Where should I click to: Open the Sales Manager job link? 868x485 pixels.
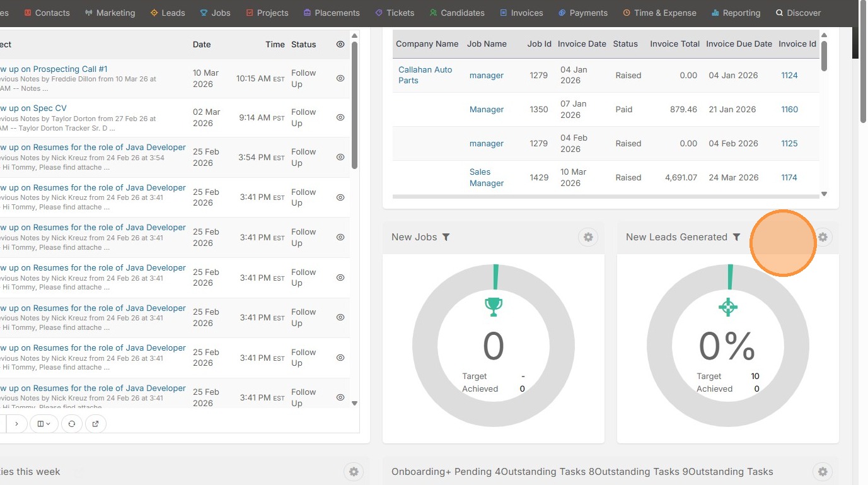pos(487,177)
